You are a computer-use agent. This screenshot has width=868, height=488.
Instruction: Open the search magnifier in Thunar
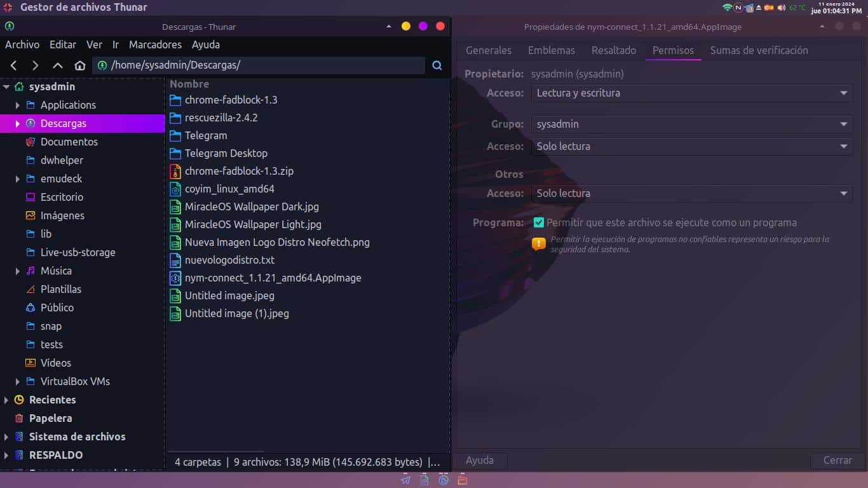[437, 65]
